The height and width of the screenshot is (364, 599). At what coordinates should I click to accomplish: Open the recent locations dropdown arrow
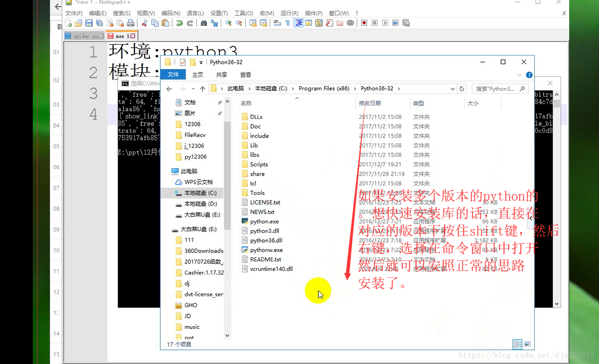coord(193,89)
